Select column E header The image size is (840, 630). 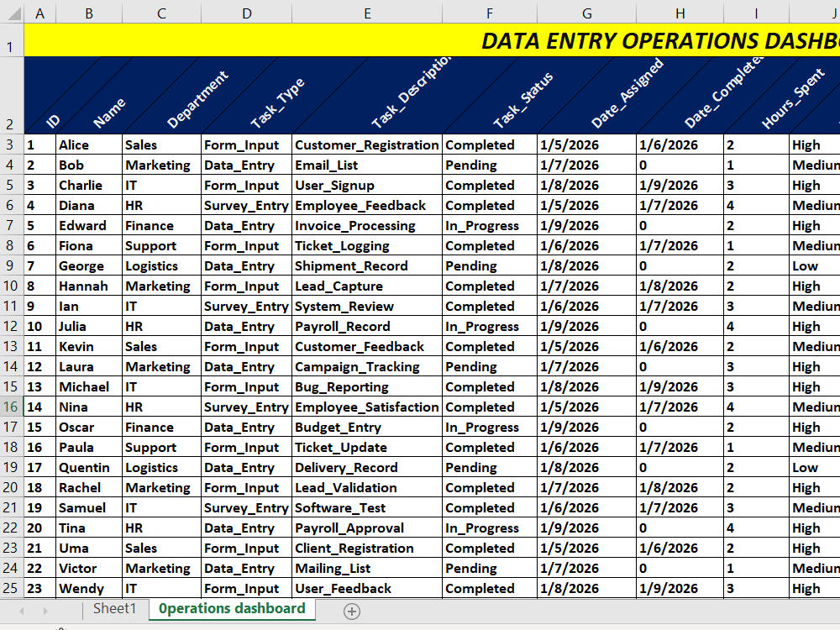point(367,14)
